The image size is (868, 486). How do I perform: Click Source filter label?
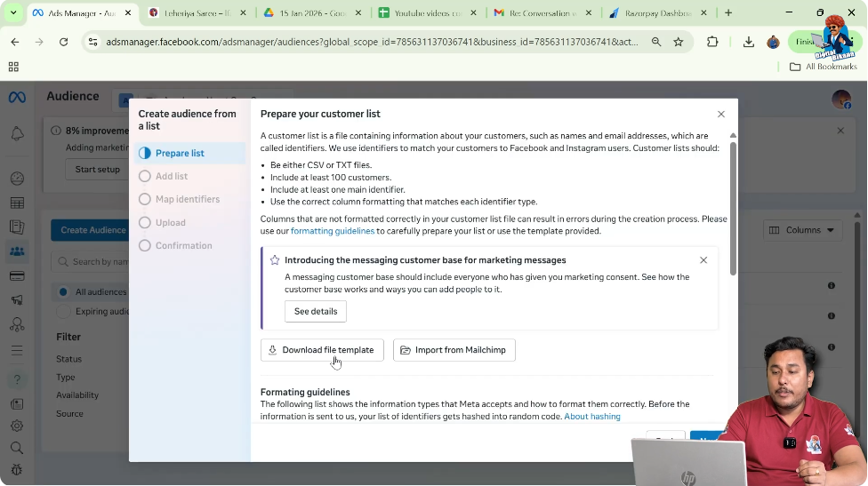tap(69, 413)
